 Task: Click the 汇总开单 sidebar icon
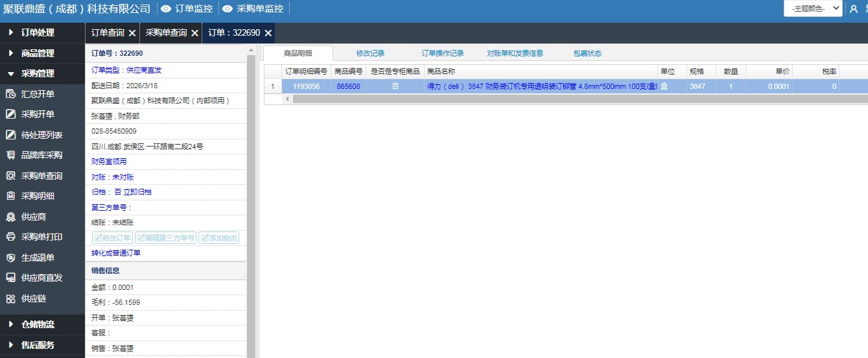tap(10, 94)
